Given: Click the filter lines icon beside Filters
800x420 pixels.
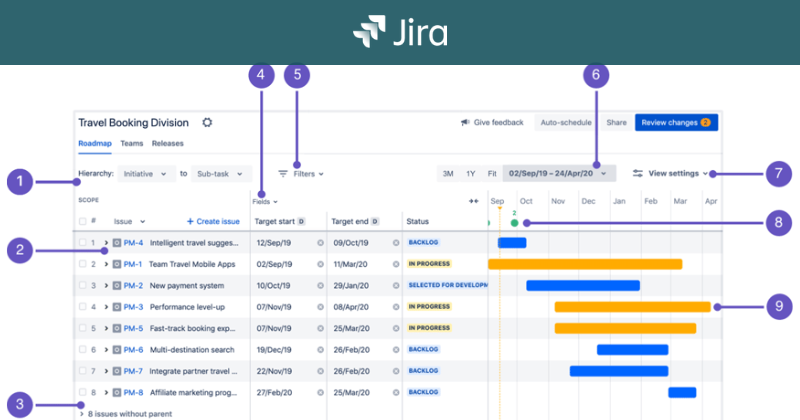Looking at the screenshot, I should click(283, 174).
